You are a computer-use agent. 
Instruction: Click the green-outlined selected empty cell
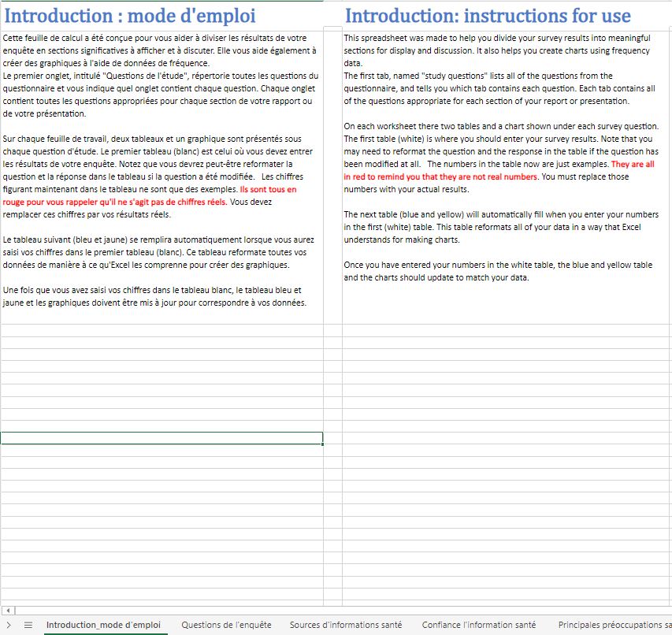[162, 439]
